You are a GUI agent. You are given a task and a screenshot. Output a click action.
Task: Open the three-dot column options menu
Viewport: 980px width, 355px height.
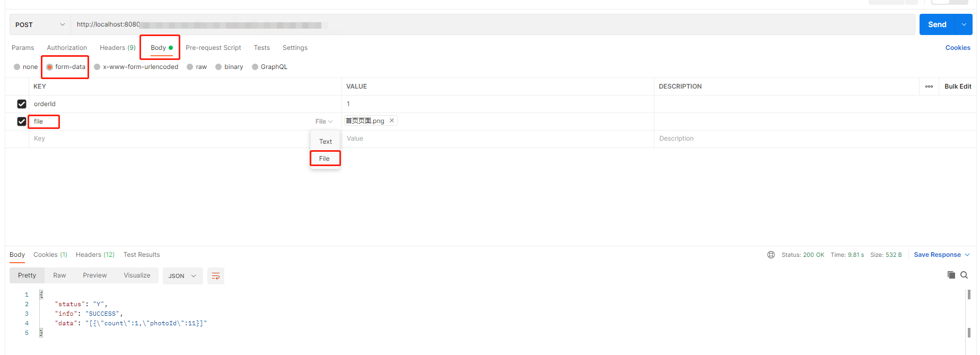(929, 86)
